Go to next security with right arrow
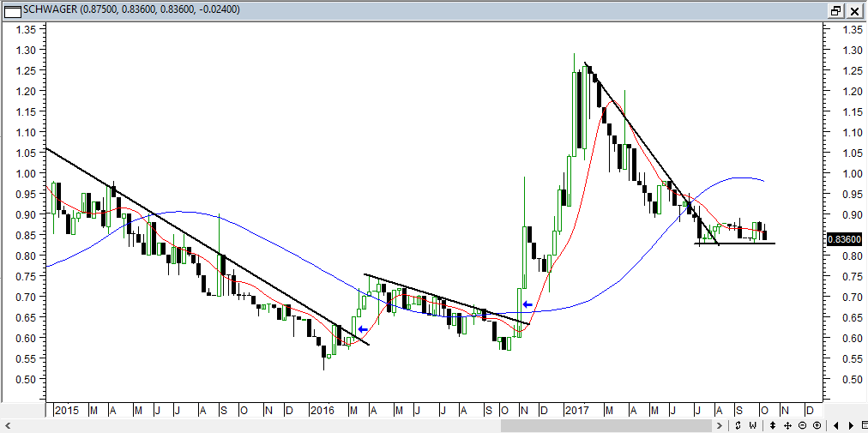Screen dimensions: 868x433 (x=852, y=425)
